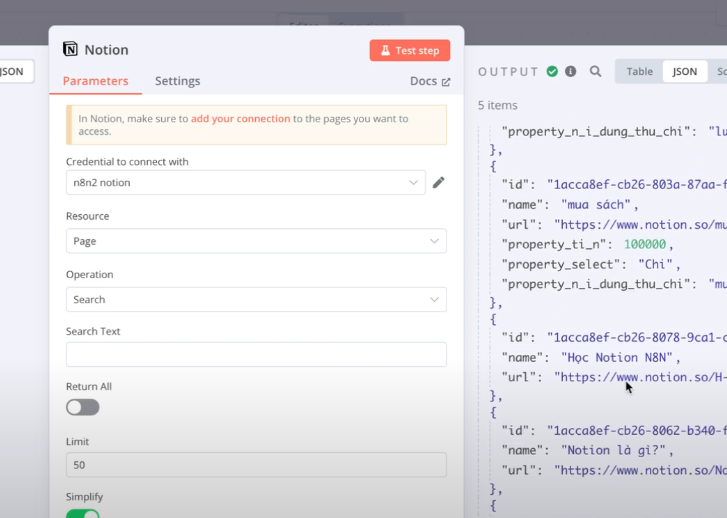Toggle the Simplify switch

coord(83,513)
